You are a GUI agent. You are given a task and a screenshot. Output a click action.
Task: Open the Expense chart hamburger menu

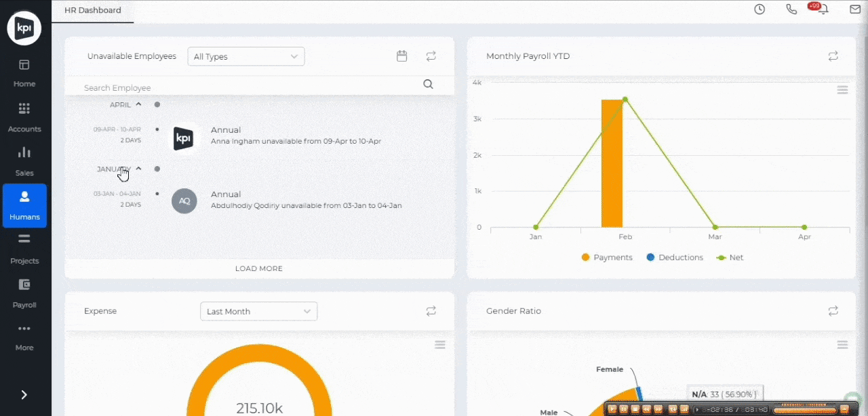(x=440, y=345)
